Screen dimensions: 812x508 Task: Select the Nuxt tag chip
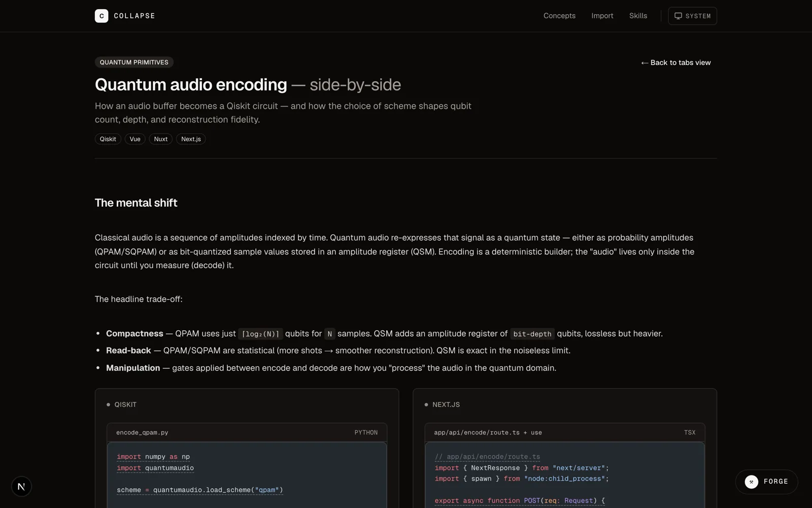pos(160,139)
